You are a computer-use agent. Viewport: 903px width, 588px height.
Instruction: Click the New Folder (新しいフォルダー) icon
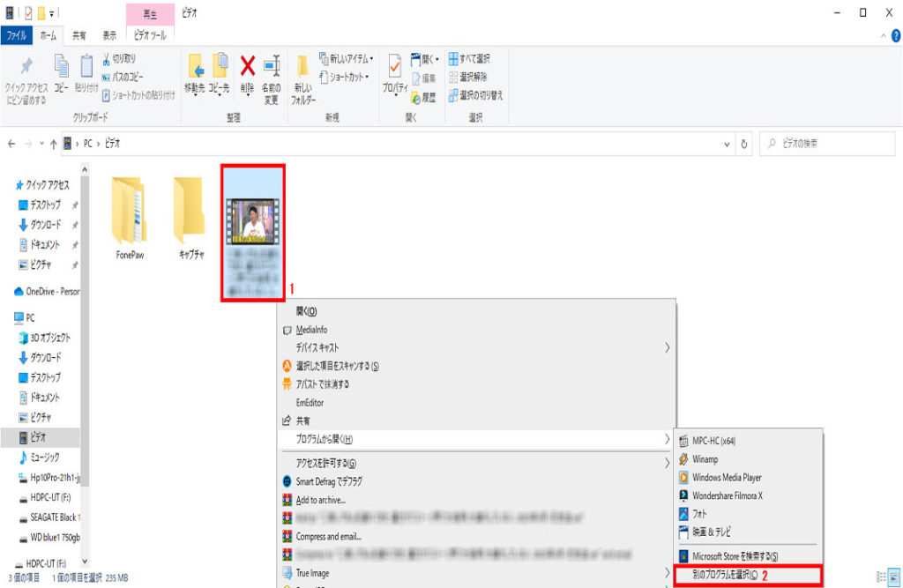click(x=302, y=69)
